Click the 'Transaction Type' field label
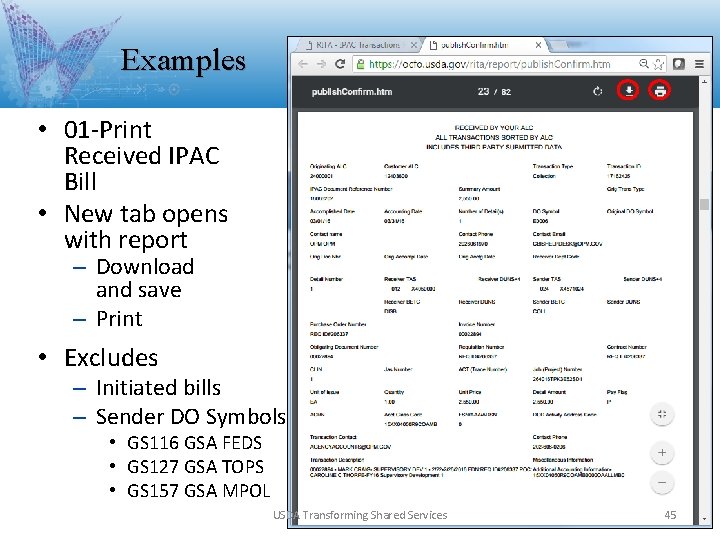 [x=553, y=166]
